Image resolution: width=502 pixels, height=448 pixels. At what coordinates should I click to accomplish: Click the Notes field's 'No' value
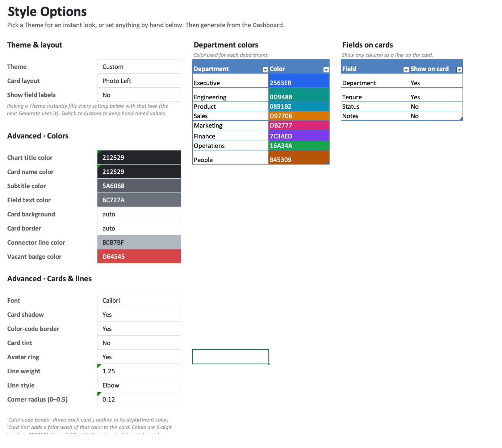pos(436,116)
